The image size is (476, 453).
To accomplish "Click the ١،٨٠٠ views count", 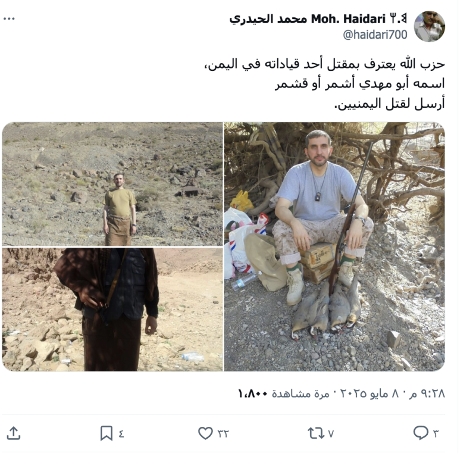I will (252, 394).
